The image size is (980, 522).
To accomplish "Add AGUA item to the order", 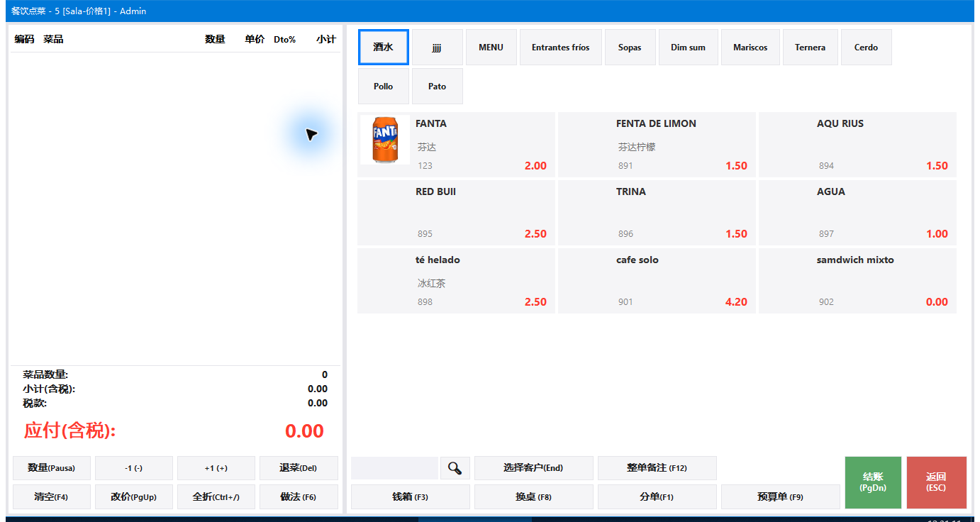I will point(857,213).
